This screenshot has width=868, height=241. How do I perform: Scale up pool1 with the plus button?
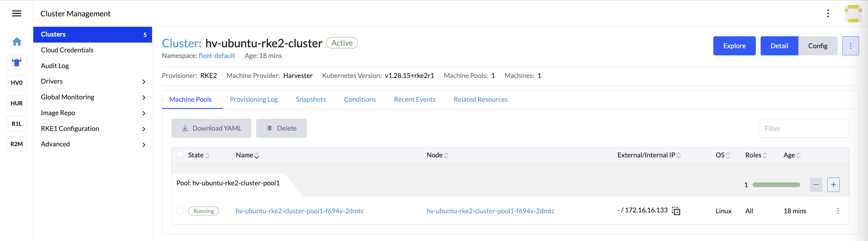pyautogui.click(x=833, y=185)
